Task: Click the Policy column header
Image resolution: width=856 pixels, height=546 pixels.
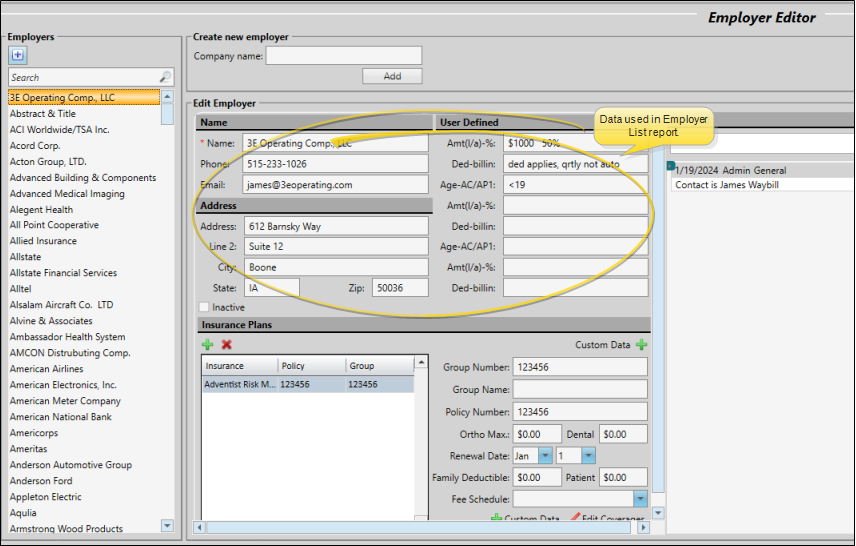Action: pyautogui.click(x=311, y=366)
